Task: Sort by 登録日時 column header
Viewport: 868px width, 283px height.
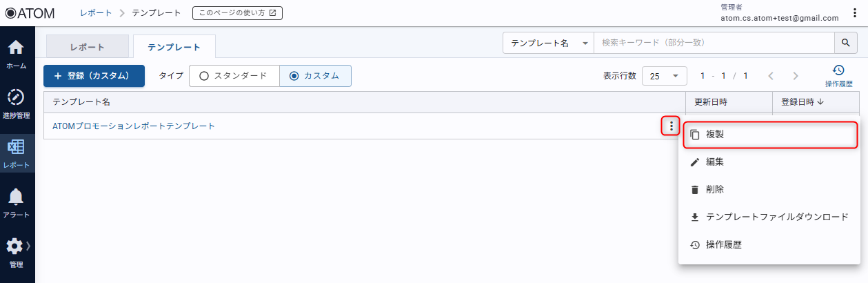Action: [x=803, y=102]
